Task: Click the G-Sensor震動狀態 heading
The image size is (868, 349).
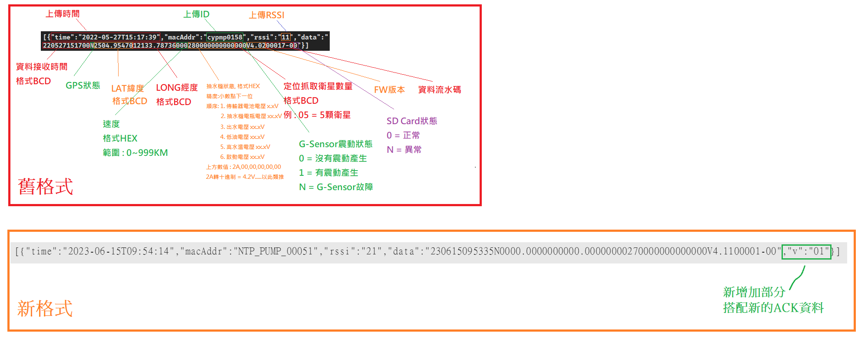Action: (x=335, y=144)
